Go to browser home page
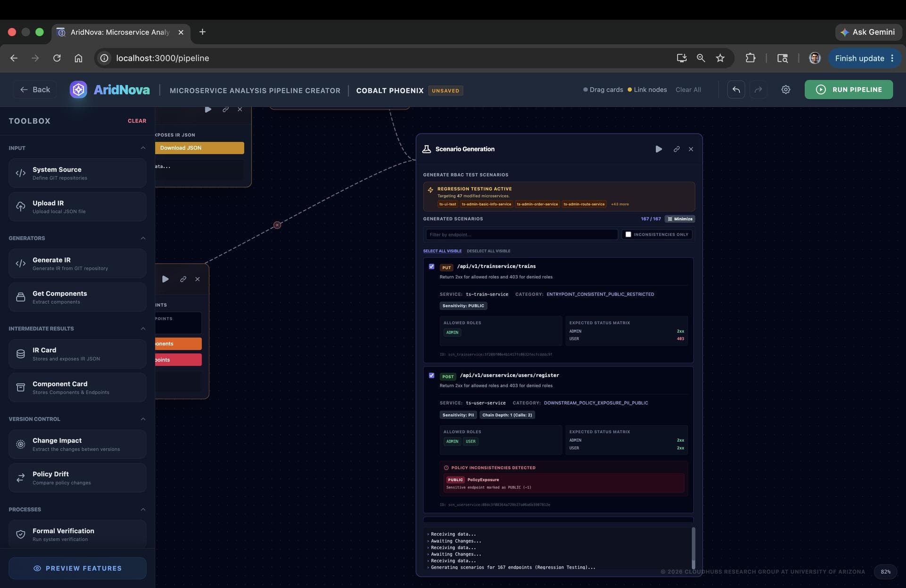The image size is (906, 588). click(78, 58)
